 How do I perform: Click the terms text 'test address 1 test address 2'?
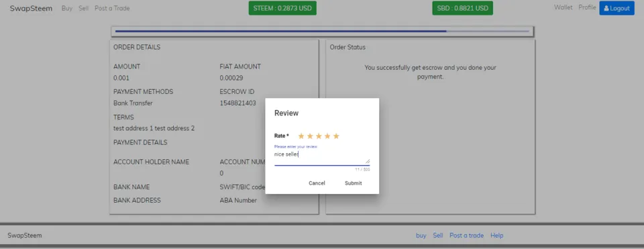[154, 128]
